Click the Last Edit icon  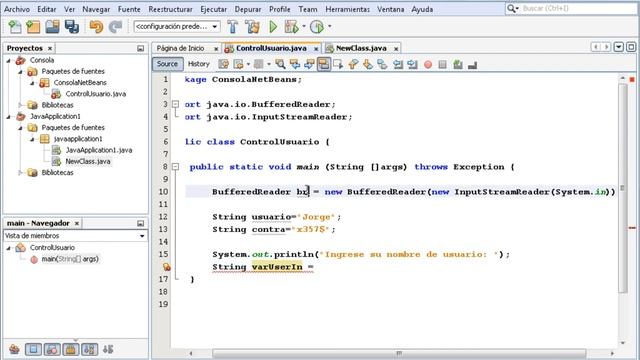coord(224,64)
